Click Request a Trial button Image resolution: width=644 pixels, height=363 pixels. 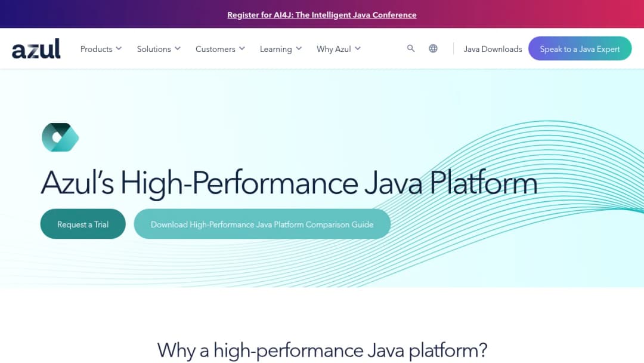pyautogui.click(x=83, y=224)
